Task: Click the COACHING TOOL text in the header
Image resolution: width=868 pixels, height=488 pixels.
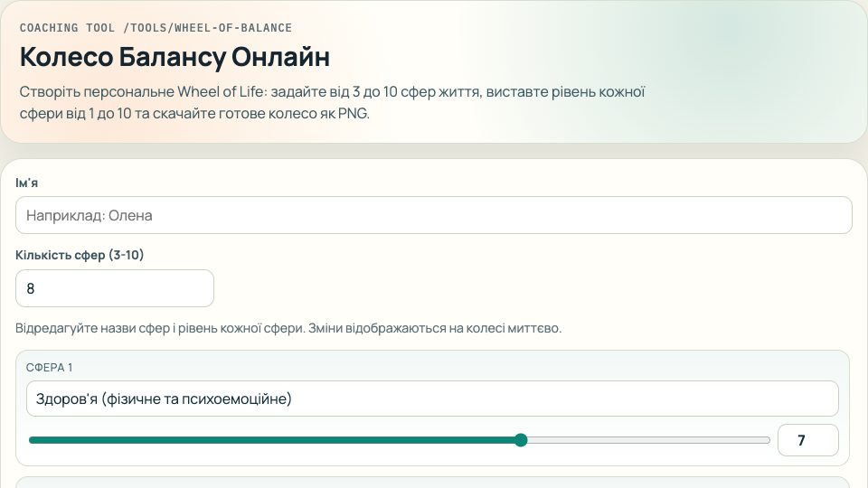Action: pos(67,28)
